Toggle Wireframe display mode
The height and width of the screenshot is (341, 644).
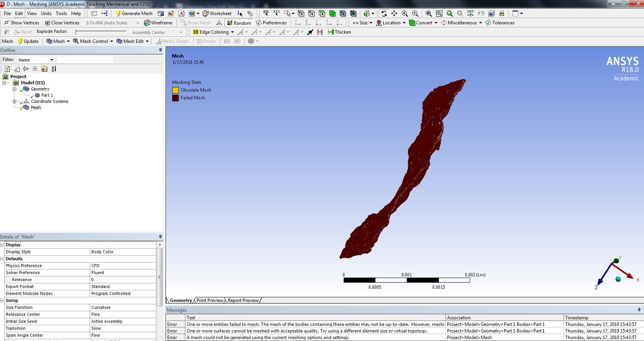click(158, 23)
